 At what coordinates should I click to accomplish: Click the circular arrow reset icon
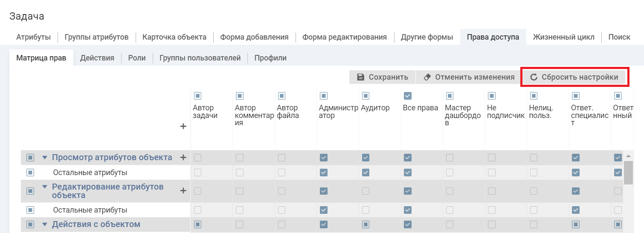pos(534,77)
